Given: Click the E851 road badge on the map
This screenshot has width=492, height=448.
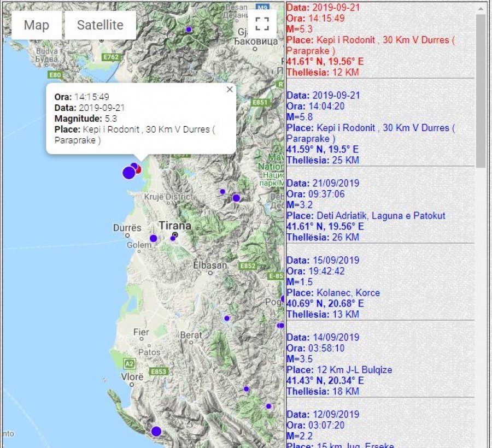Looking at the screenshot, I should tap(260, 102).
